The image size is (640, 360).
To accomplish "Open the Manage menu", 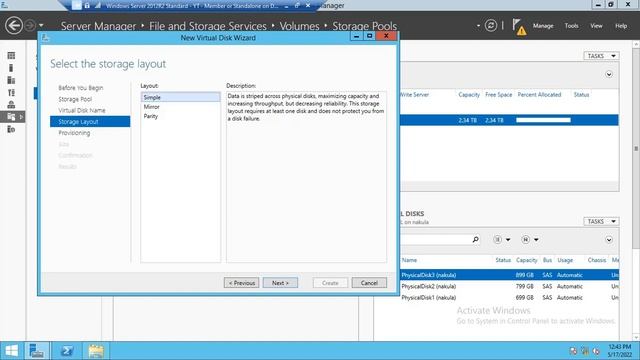I will 543,26.
